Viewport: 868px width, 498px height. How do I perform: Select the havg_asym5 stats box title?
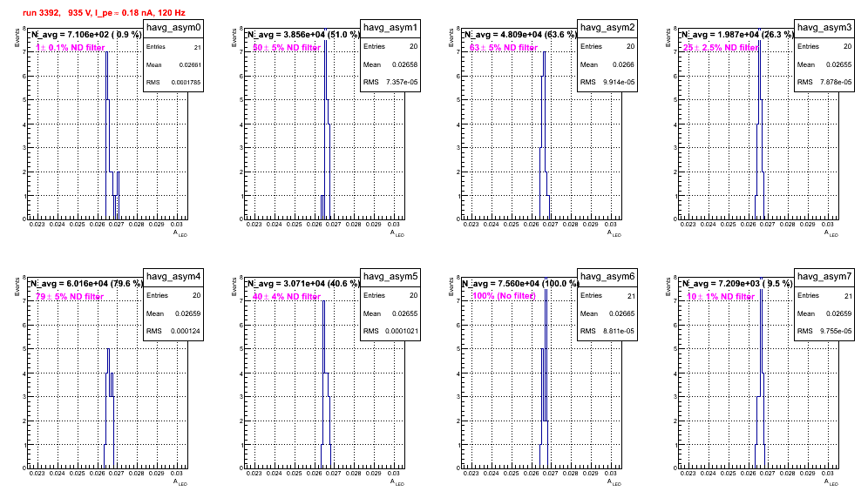pyautogui.click(x=390, y=277)
